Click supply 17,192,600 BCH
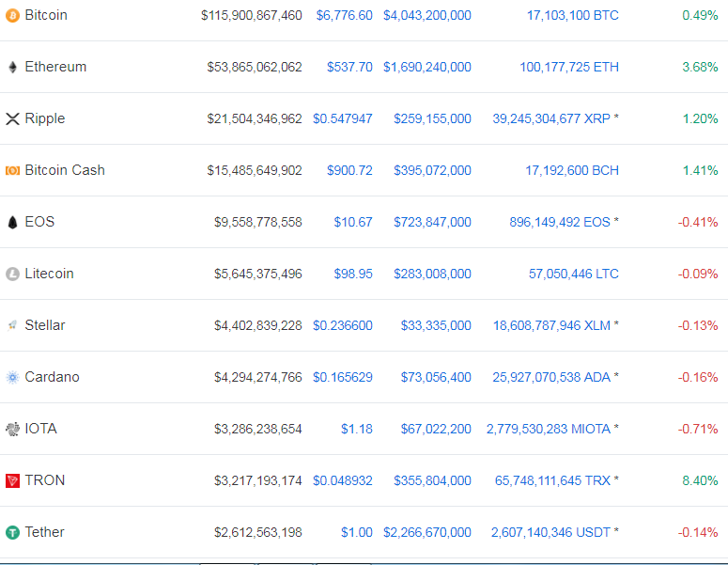728x565 pixels. pyautogui.click(x=572, y=170)
